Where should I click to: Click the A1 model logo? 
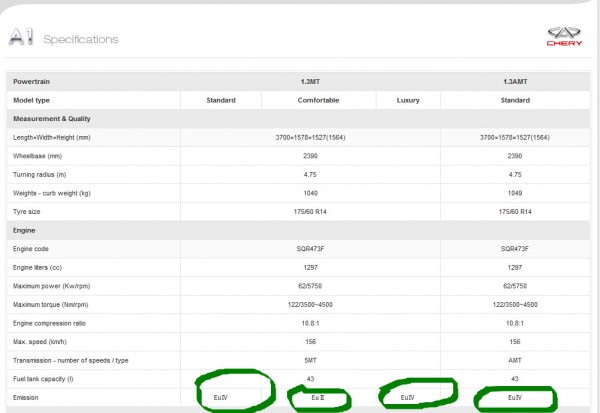coord(21,37)
